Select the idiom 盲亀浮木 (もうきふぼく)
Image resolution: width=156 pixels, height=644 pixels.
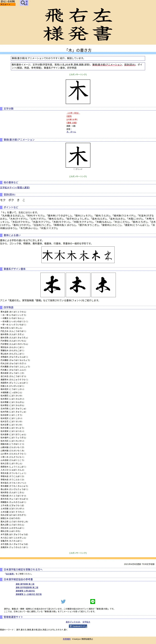pyautogui.click(x=11, y=541)
